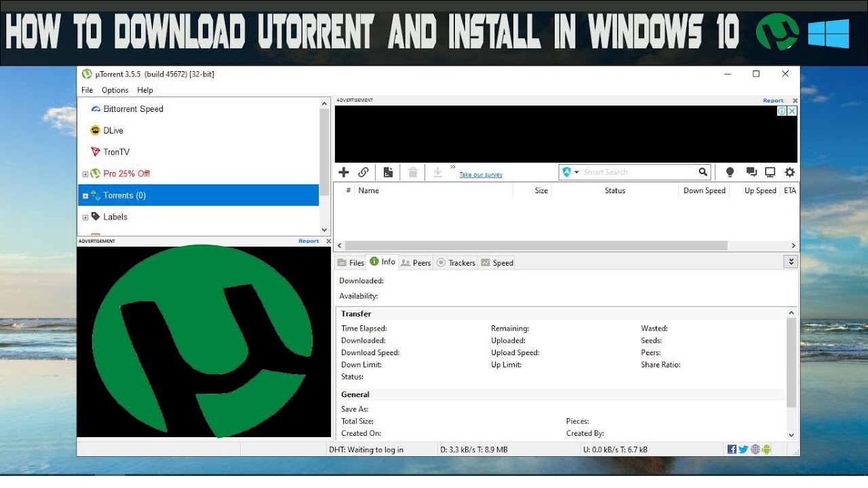Click Report link above the top banner ad
This screenshot has width=868, height=488.
(773, 100)
